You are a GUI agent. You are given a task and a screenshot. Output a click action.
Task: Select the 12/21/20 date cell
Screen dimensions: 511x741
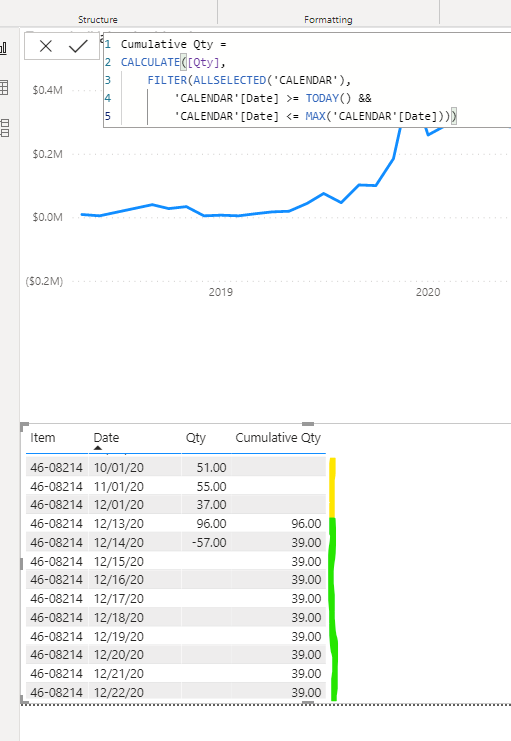(119, 674)
